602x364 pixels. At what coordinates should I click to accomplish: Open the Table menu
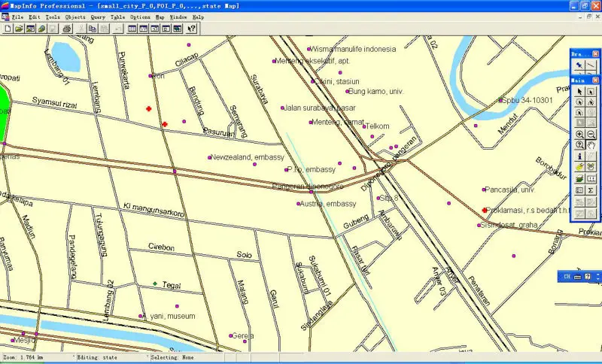pyautogui.click(x=118, y=16)
